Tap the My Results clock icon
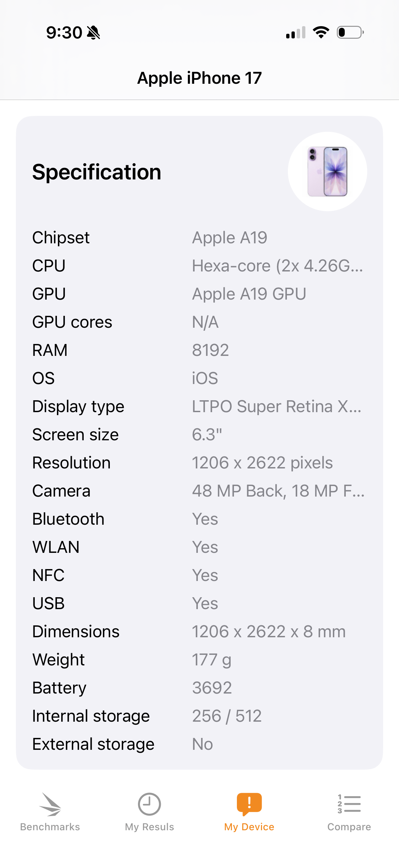399x868 pixels. (149, 805)
